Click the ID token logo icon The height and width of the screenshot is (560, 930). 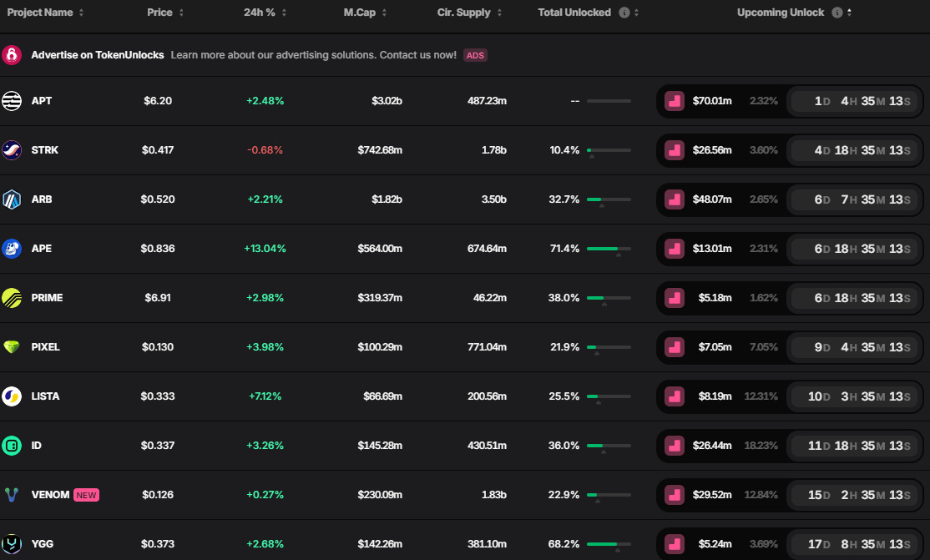11,446
